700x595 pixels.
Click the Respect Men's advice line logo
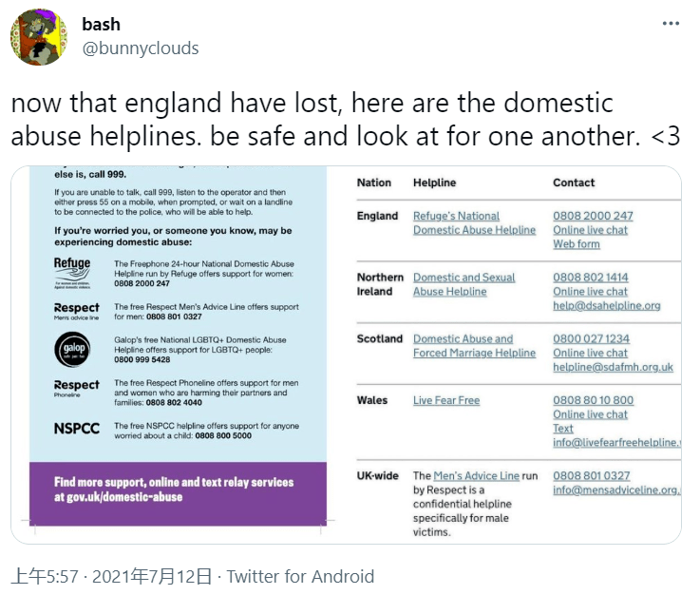coord(76,312)
